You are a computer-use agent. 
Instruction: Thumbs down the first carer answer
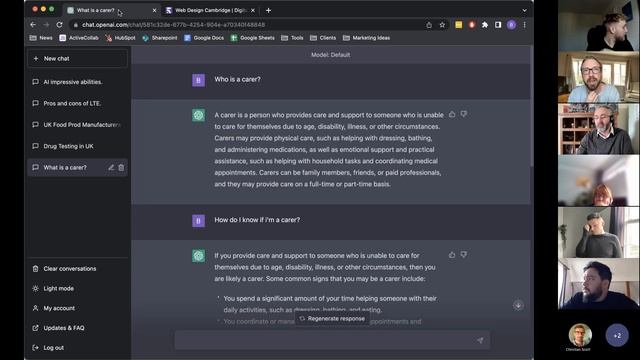click(464, 114)
